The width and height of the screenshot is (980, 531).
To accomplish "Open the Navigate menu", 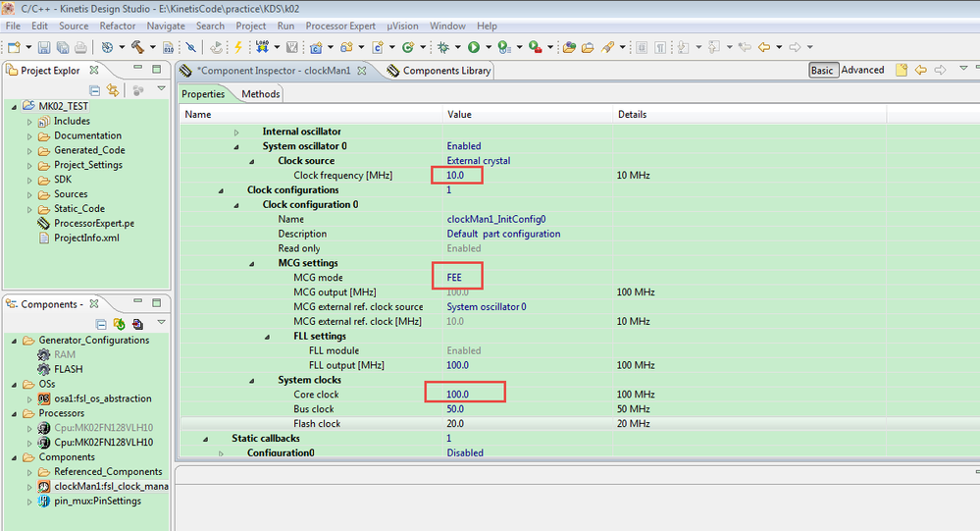I will tap(166, 26).
